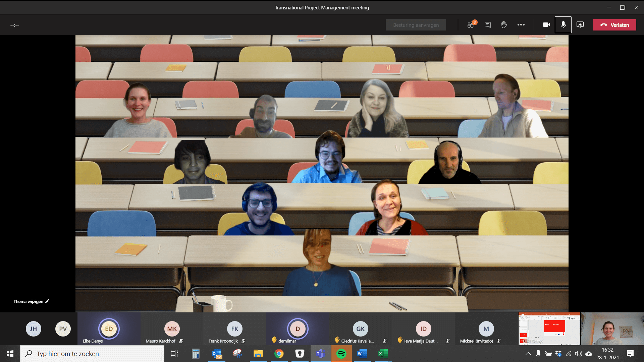Open Snipping Tool from the taskbar
644x362 pixels.
coord(237,354)
